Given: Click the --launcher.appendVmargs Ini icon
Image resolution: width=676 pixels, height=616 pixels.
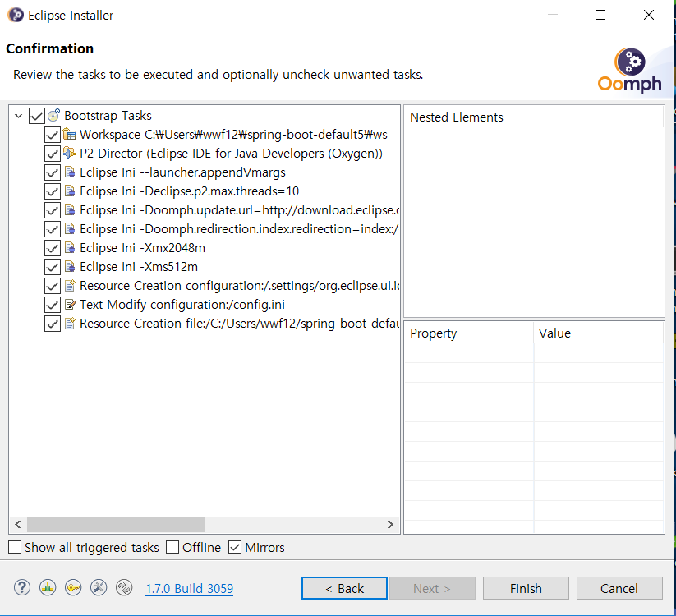Looking at the screenshot, I should click(70, 172).
